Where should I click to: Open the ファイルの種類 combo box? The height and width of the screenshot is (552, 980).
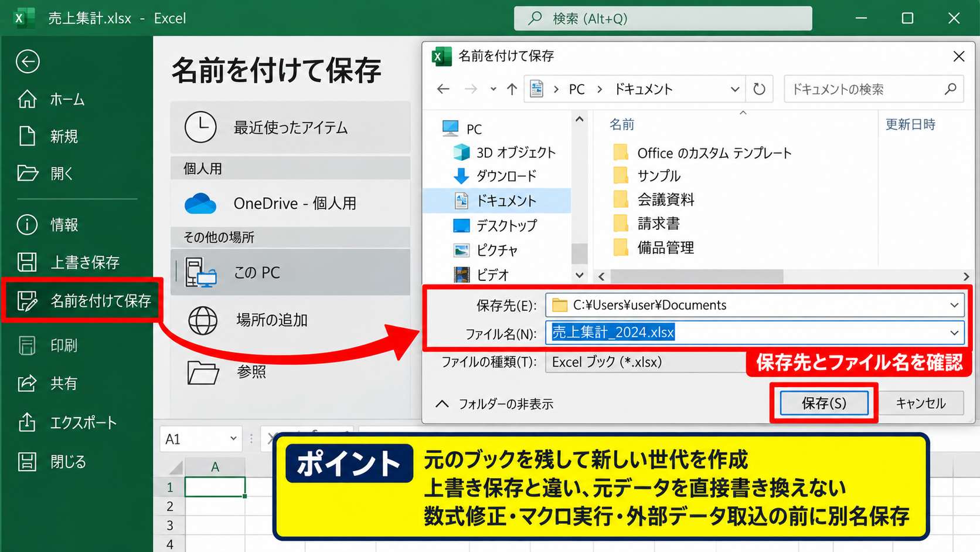point(645,362)
